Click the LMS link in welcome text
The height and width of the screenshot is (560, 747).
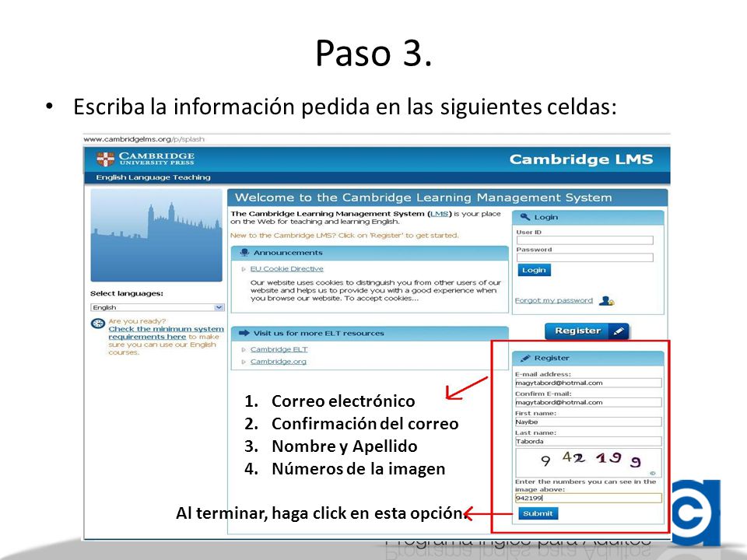click(439, 214)
